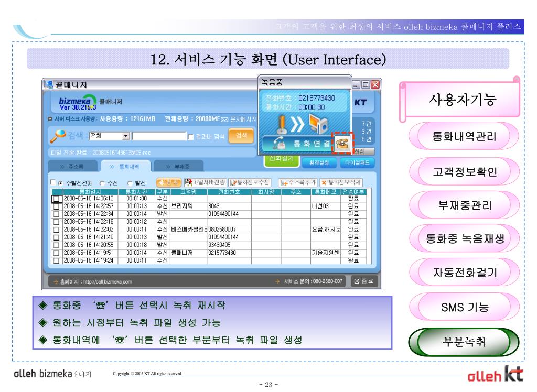Click the customer name 브리지텍
This screenshot has width=537, height=392.
pos(182,206)
